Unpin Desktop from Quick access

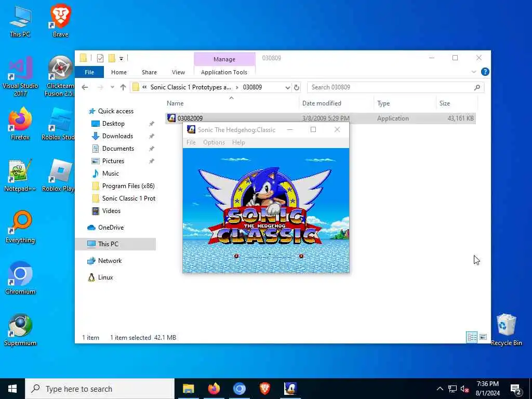tap(151, 124)
